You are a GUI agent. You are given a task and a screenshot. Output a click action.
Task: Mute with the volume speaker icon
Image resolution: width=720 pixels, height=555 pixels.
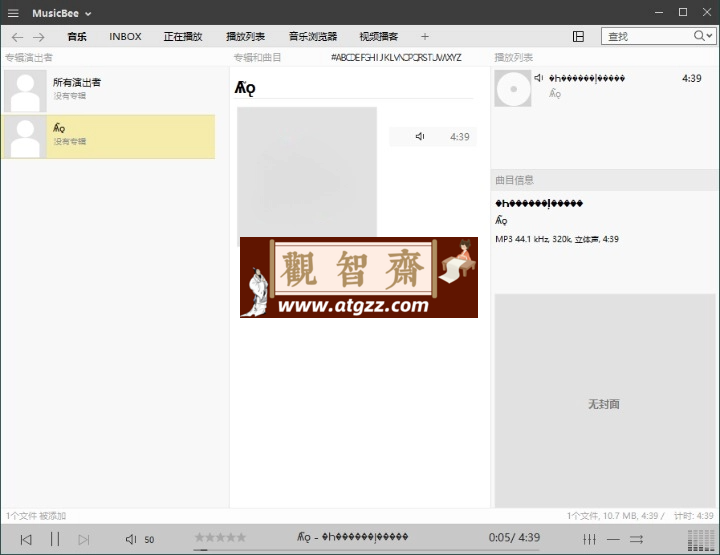[x=131, y=539]
